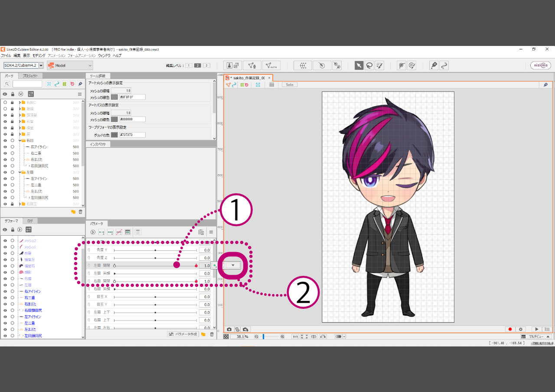The image size is (555, 392).
Task: Switch to the ログ tab
Action: [x=30, y=221]
